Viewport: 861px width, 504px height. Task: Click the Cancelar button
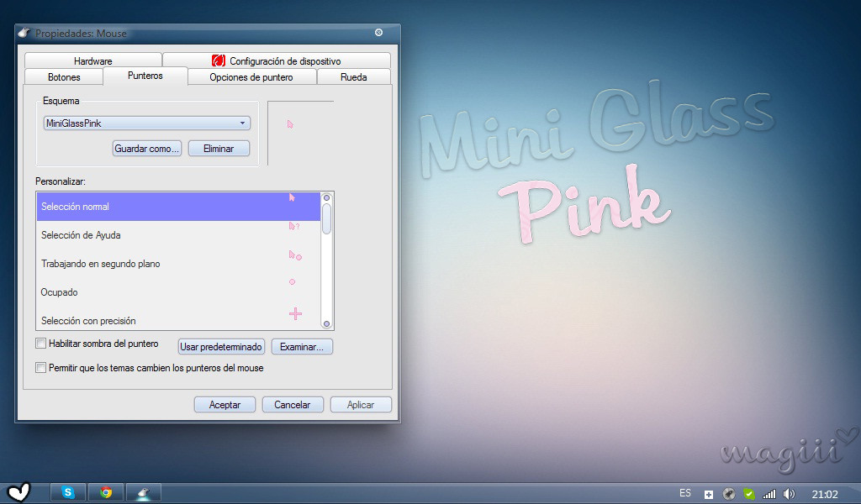coord(293,405)
